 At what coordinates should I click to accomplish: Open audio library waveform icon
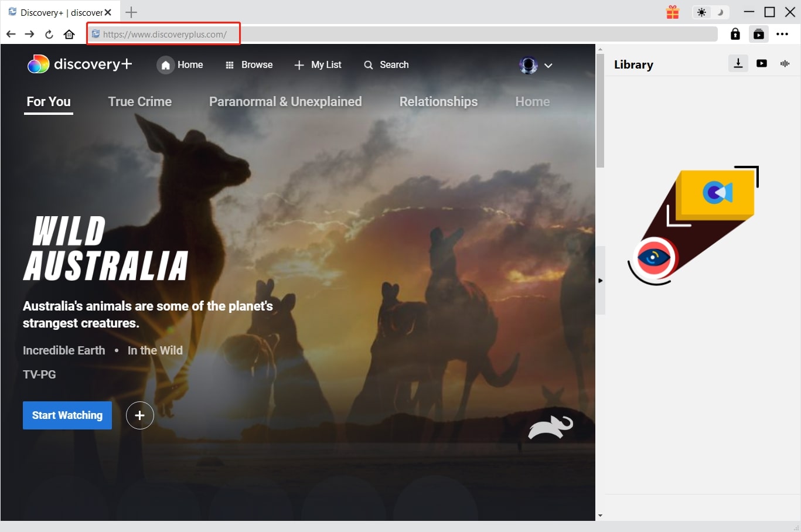[785, 63]
